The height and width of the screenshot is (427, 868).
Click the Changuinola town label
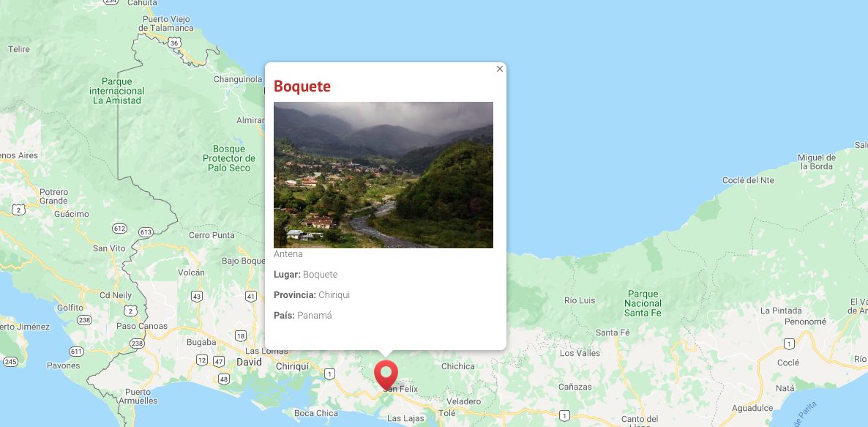(238, 79)
